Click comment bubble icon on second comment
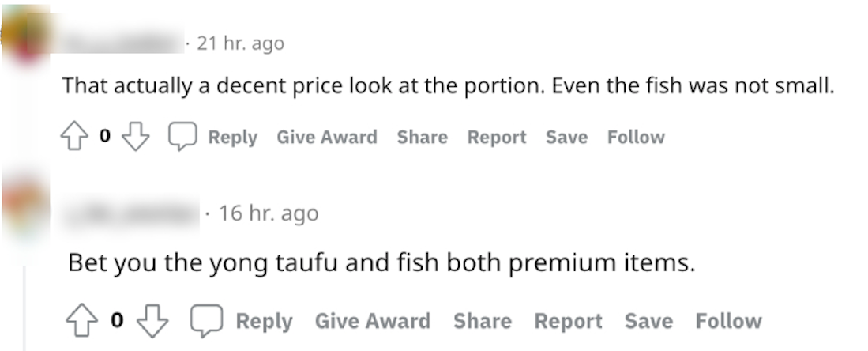 pyautogui.click(x=206, y=320)
